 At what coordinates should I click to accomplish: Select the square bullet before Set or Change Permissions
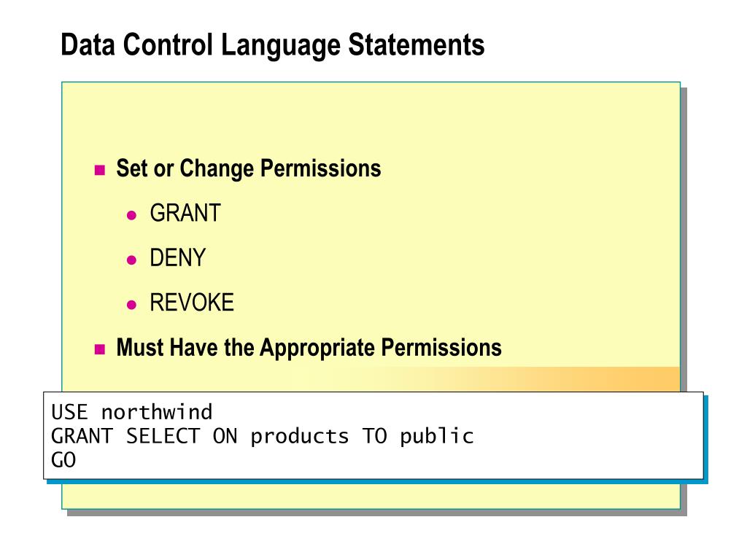(99, 170)
